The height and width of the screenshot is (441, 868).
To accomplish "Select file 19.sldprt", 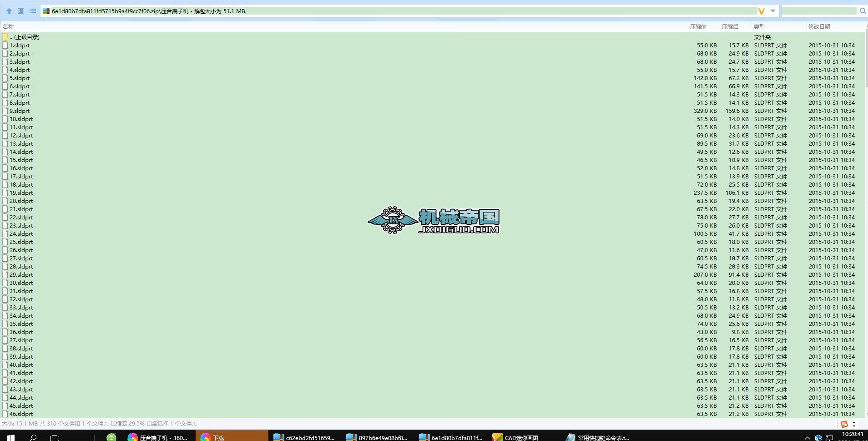I will click(x=21, y=193).
